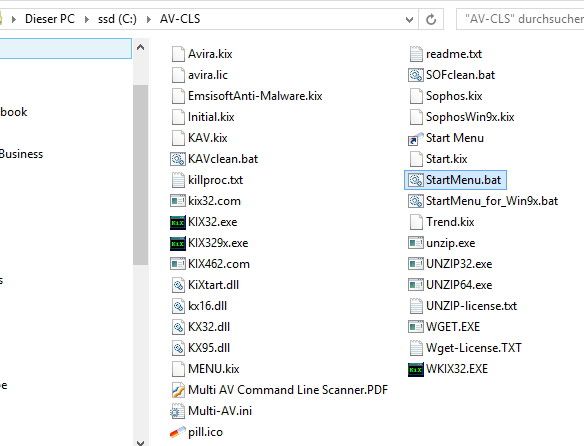This screenshot has height=446, width=584.
Task: Select the WKIX32.EXE application icon
Action: tap(416, 369)
